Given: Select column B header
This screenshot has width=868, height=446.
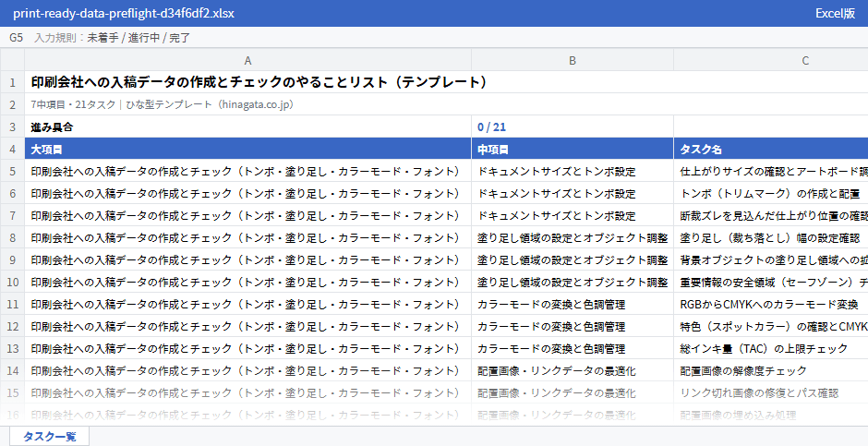Looking at the screenshot, I should click(x=573, y=60).
